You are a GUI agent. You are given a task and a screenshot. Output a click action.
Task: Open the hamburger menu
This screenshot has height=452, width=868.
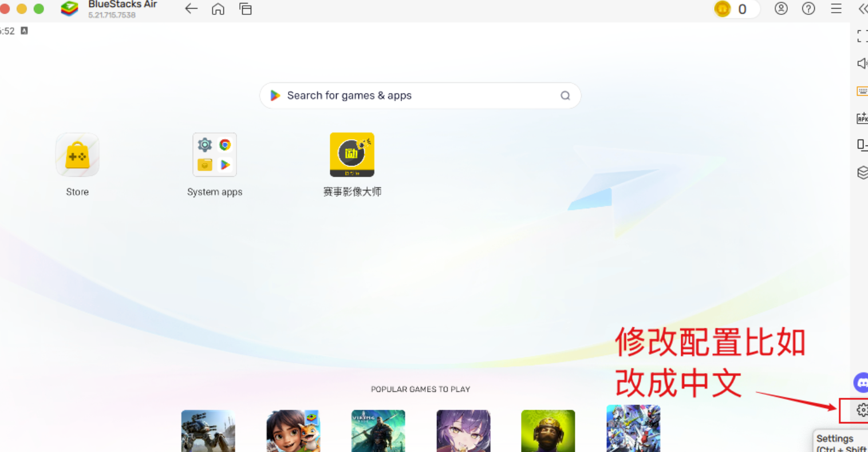click(836, 9)
